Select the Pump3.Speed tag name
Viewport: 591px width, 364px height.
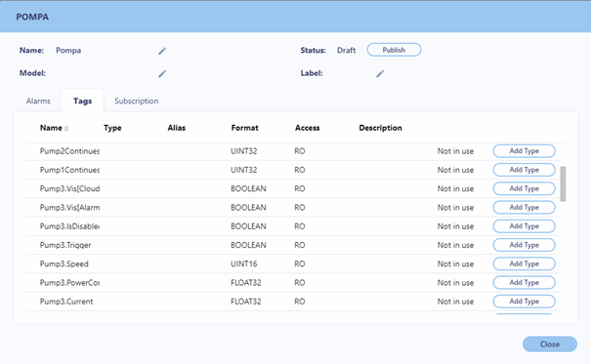point(64,264)
